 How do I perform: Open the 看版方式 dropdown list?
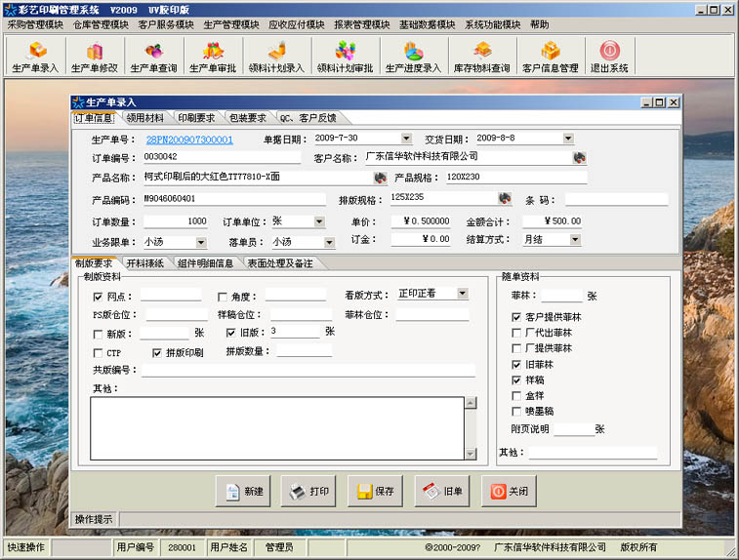coord(462,294)
